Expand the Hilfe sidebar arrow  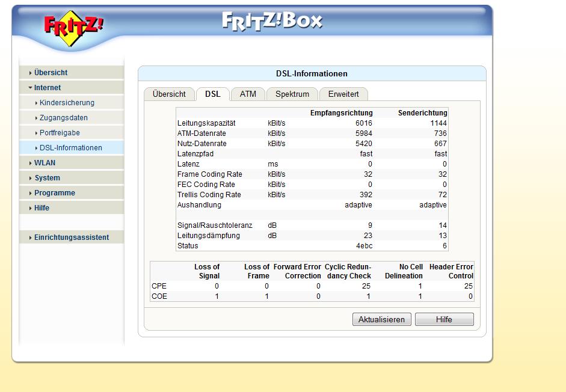(30, 208)
